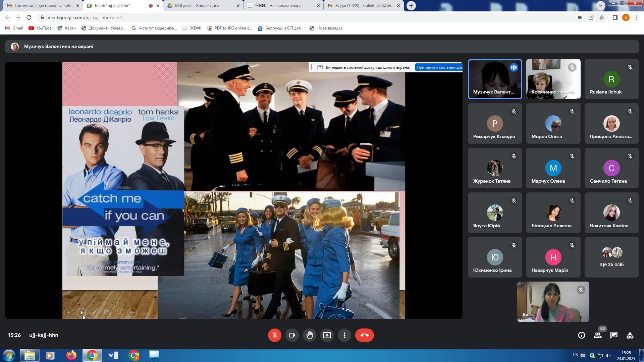The width and height of the screenshot is (644, 362).
Task: Open the Інструкції з ОП для... bookmark
Action: (281, 28)
